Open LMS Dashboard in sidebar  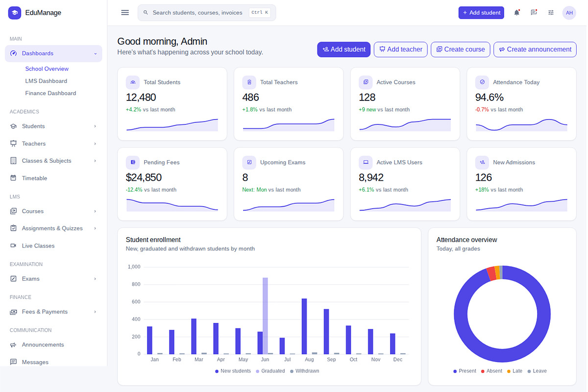click(x=46, y=81)
